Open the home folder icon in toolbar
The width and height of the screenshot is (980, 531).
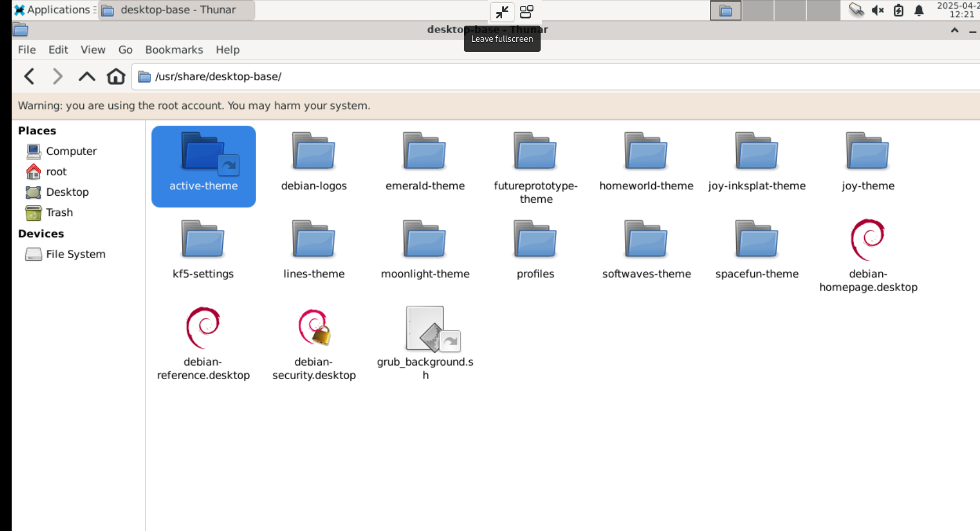(116, 76)
